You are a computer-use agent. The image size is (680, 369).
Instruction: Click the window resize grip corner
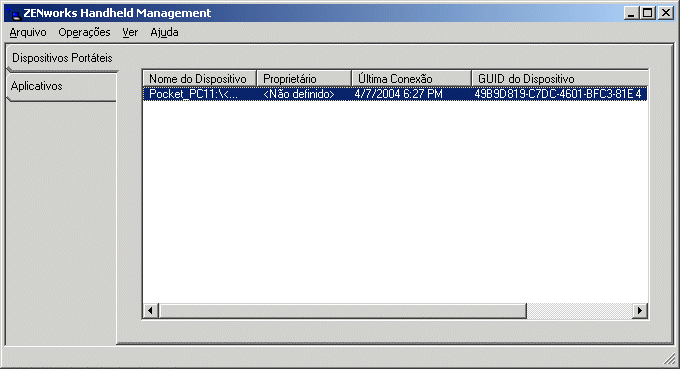669,358
